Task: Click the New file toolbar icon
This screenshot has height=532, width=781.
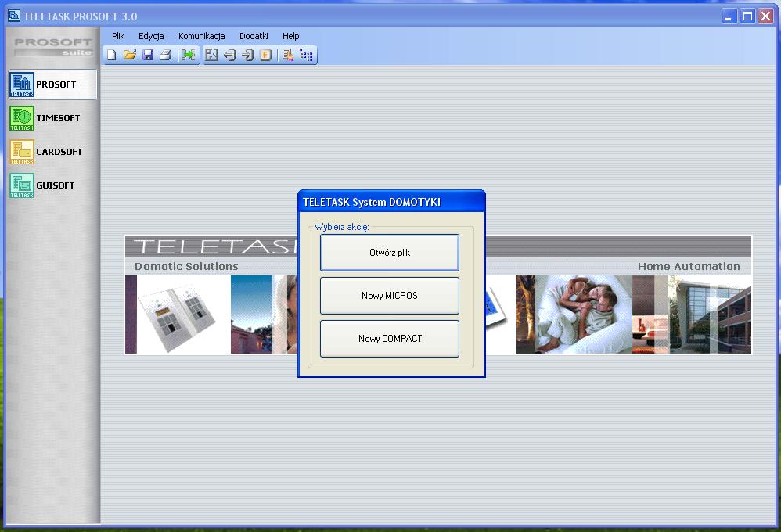Action: [x=112, y=55]
